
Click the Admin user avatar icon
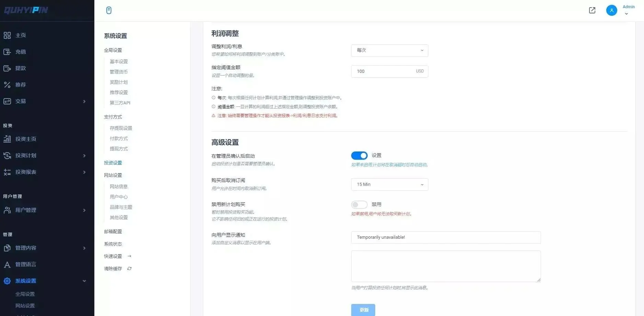[x=611, y=10]
